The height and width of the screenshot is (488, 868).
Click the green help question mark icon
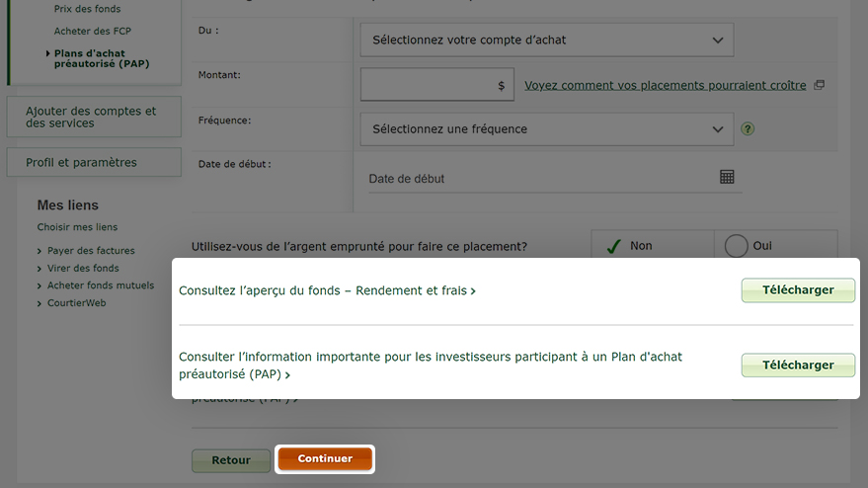[x=748, y=129]
